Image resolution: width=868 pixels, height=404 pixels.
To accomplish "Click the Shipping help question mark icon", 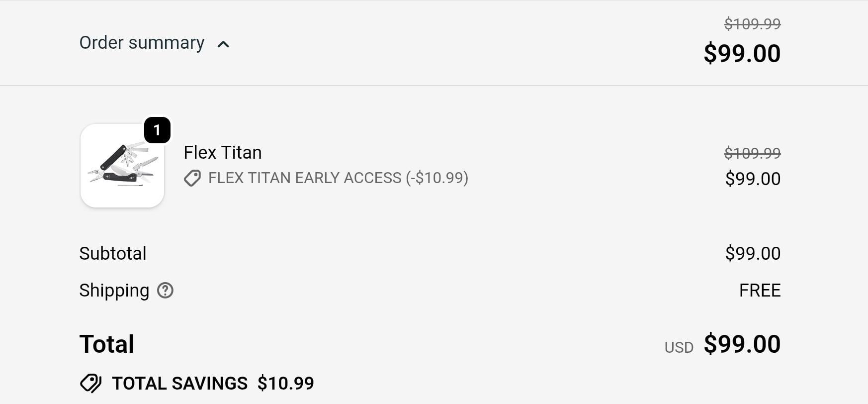I will (165, 290).
